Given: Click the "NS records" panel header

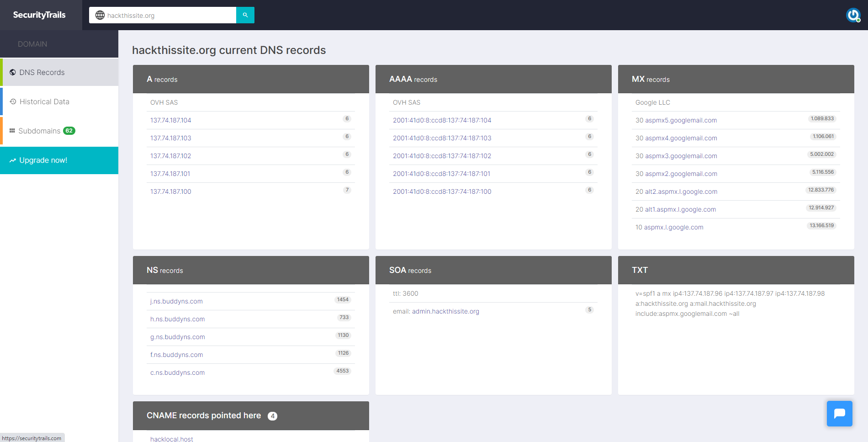Looking at the screenshot, I should [x=251, y=270].
